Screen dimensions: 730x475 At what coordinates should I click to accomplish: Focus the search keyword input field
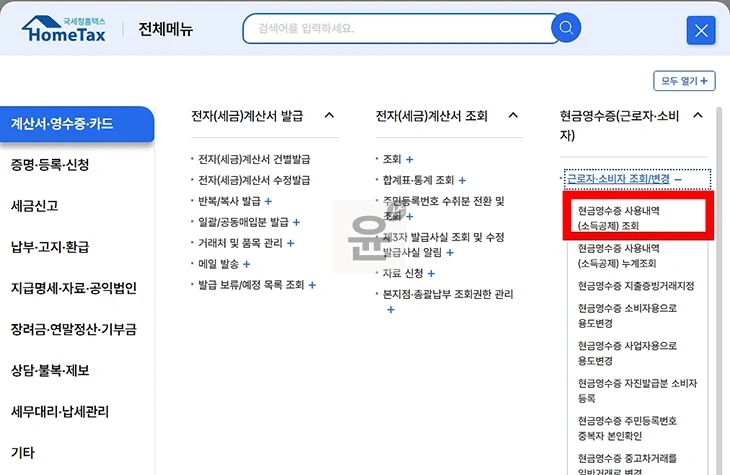[398, 28]
